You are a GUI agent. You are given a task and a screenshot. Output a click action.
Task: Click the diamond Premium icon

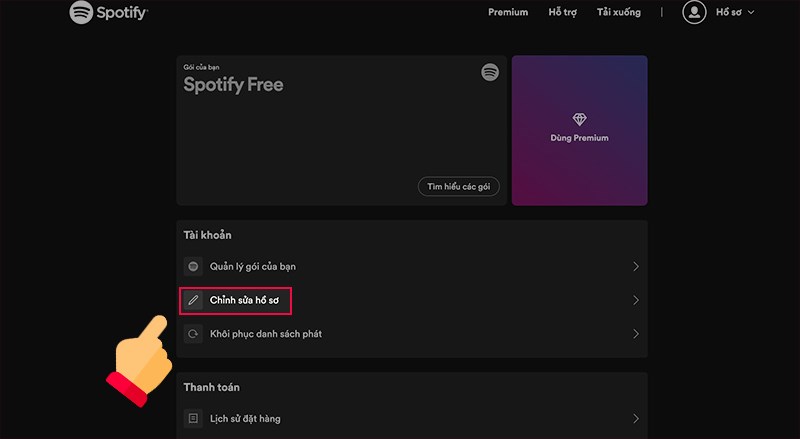[579, 119]
